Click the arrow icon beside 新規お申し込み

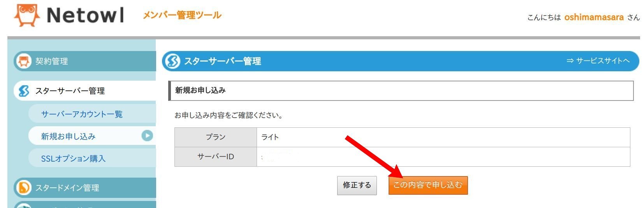point(147,136)
